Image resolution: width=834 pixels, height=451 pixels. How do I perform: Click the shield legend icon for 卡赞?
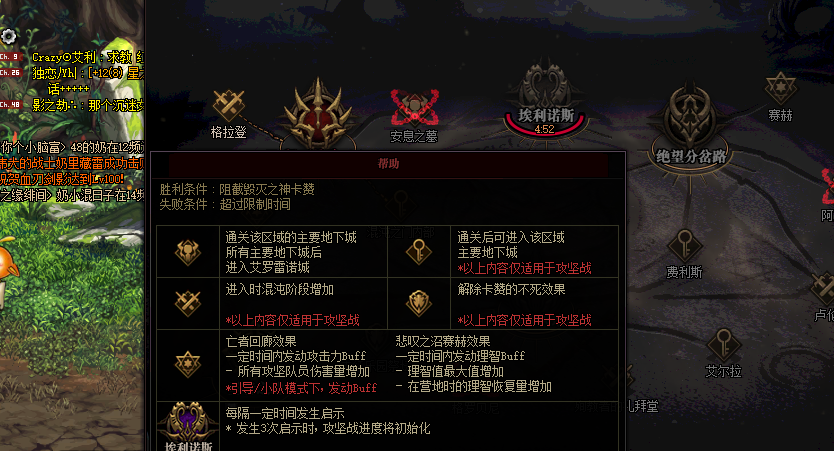[419, 303]
